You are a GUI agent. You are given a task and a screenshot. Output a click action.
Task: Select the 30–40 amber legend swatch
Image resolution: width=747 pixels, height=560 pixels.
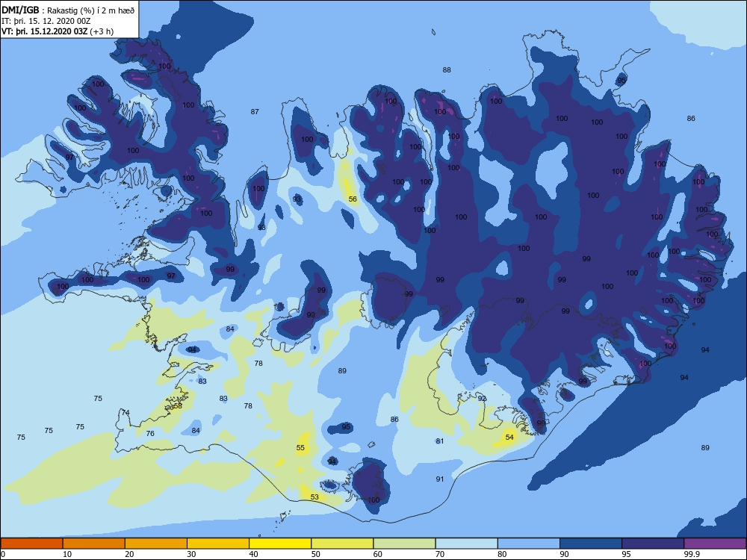tap(218, 544)
